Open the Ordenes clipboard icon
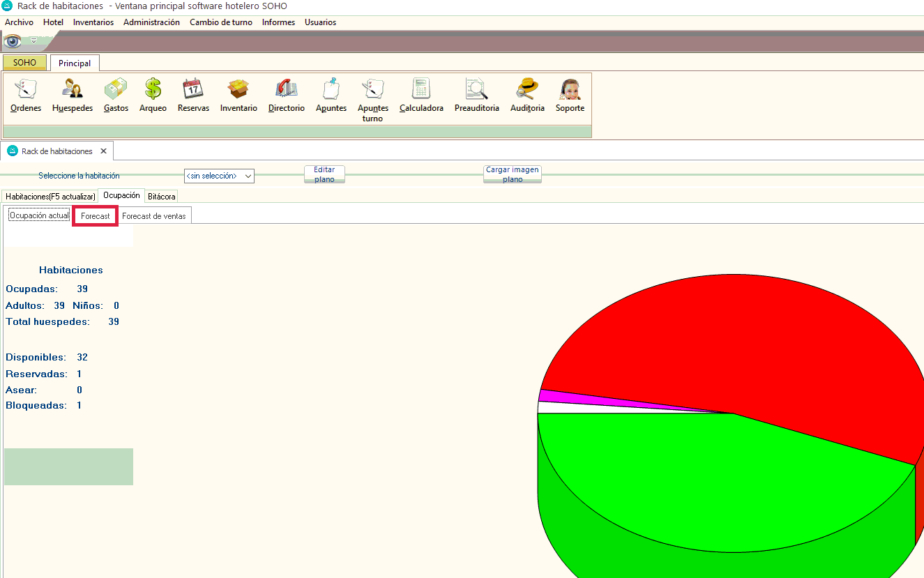The image size is (924, 578). click(x=26, y=90)
